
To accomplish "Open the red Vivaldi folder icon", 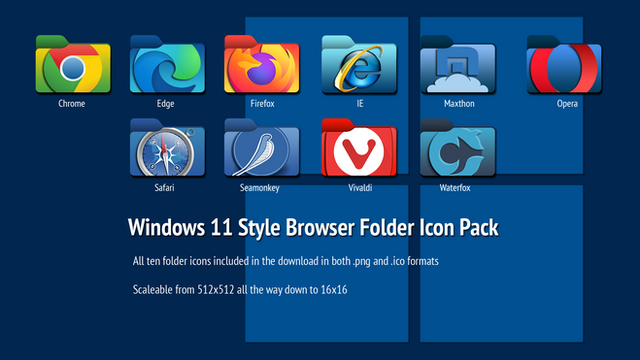I will pos(359,148).
